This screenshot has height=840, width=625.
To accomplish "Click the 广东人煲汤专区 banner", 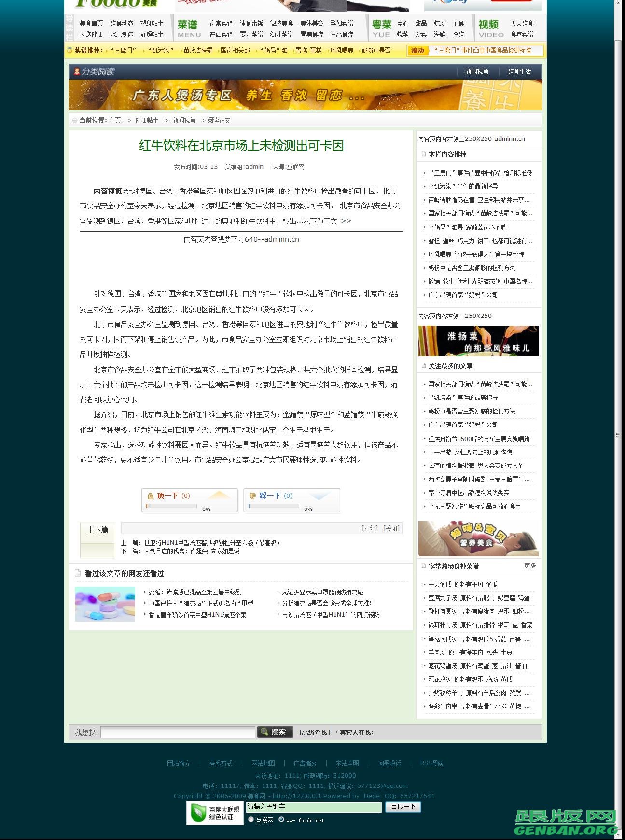I will 305,95.
